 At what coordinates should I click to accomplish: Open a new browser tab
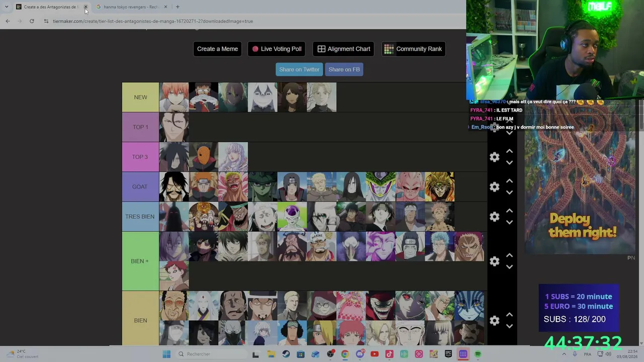[178, 7]
